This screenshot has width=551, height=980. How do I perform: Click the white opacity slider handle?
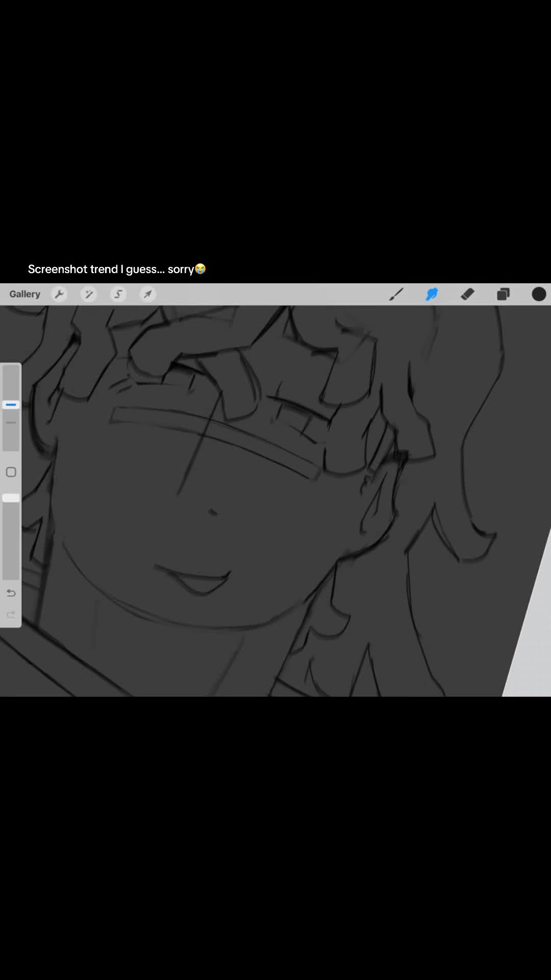tap(11, 498)
